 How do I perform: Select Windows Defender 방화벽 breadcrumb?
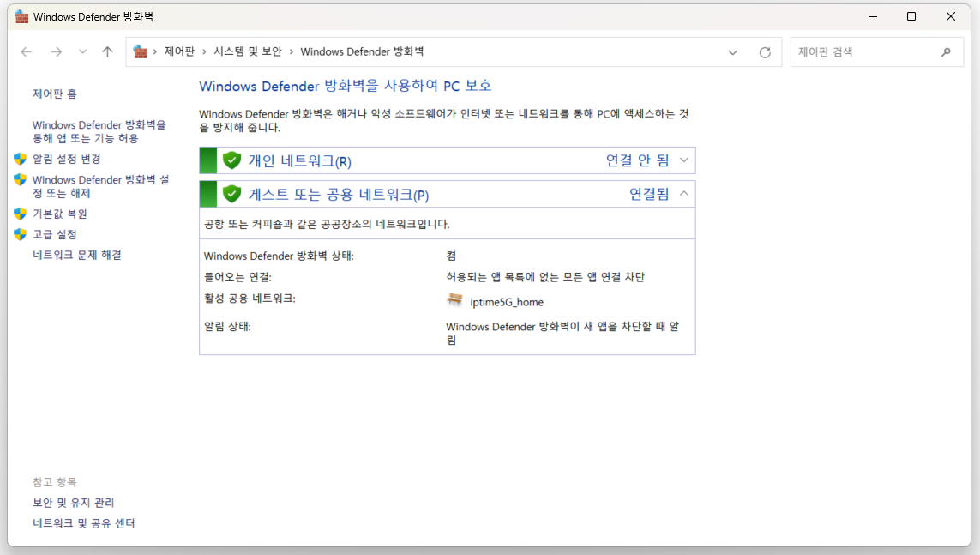362,51
